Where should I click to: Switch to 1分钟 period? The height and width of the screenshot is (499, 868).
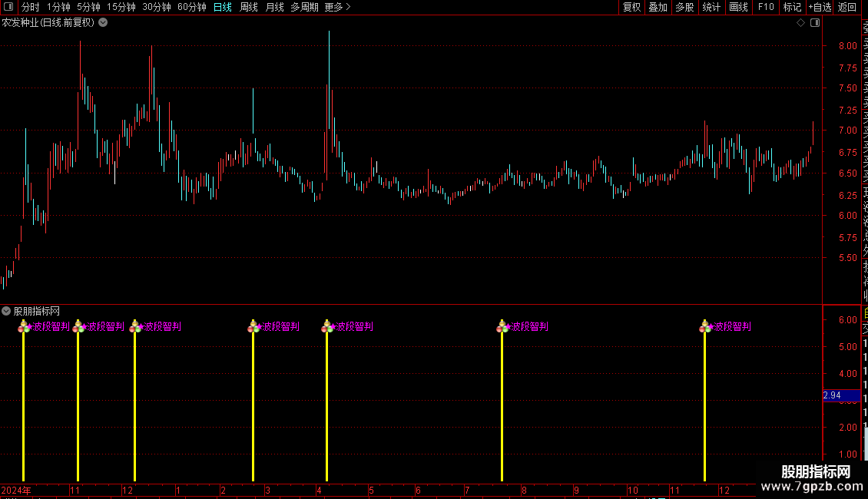point(58,7)
